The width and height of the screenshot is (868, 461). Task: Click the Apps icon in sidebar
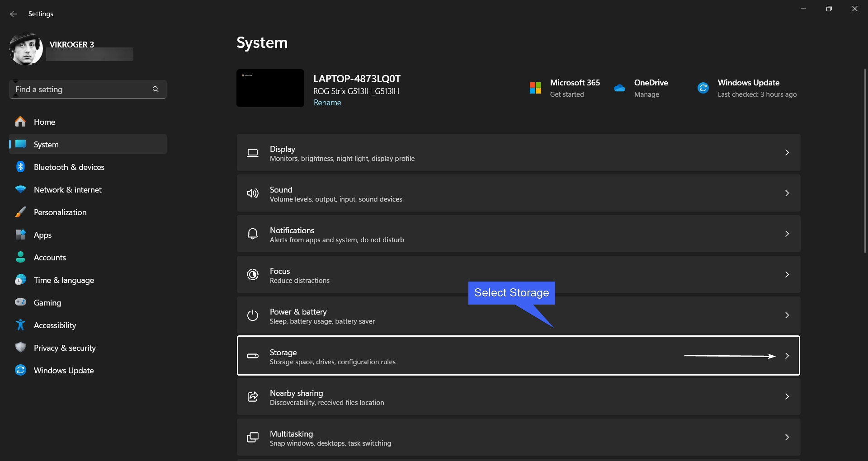(x=20, y=235)
